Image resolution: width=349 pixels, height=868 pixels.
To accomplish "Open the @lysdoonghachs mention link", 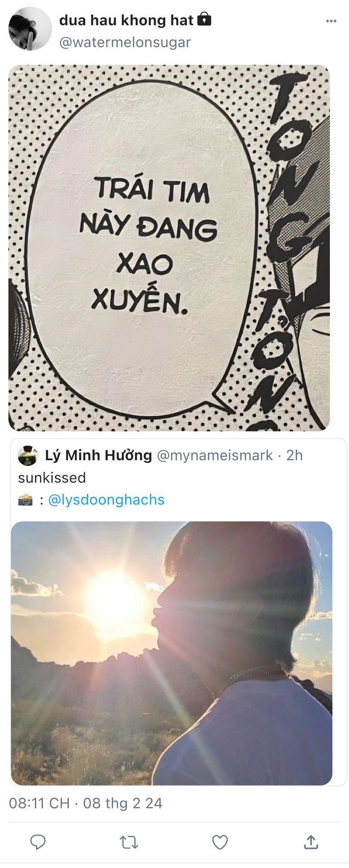I will (x=106, y=500).
